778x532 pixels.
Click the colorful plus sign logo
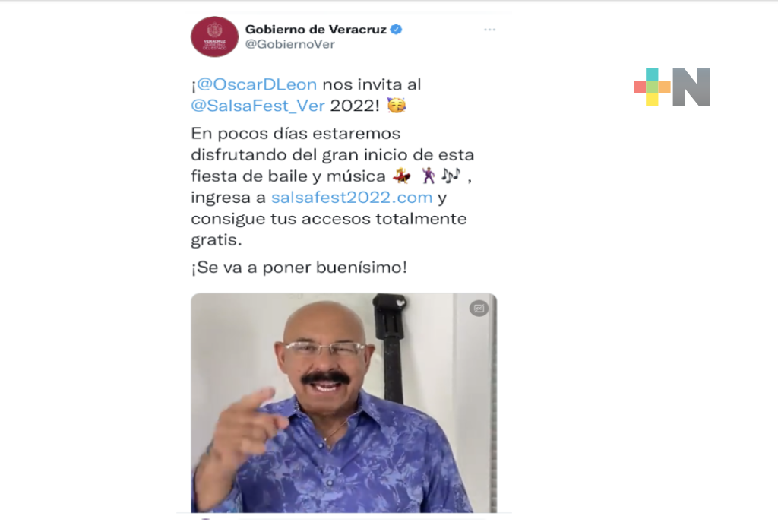(652, 87)
